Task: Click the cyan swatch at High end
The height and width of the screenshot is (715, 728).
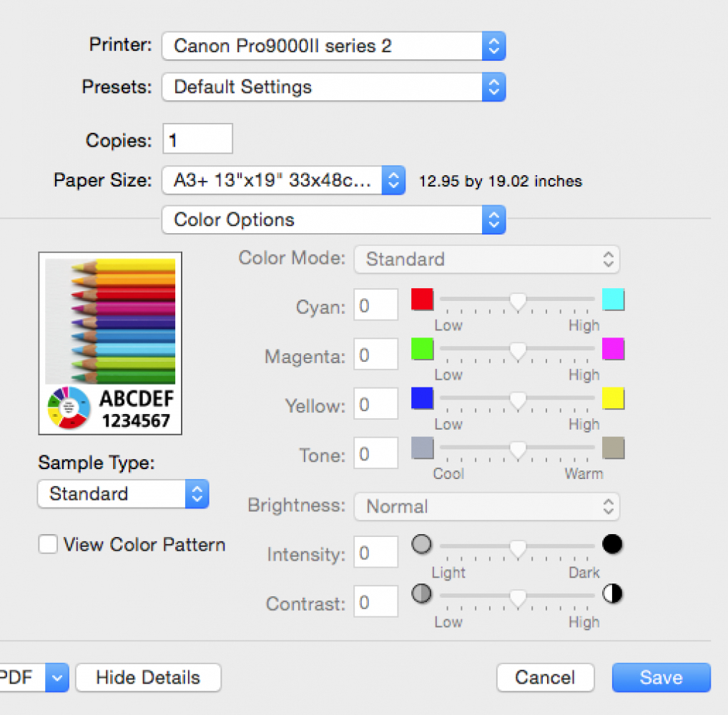Action: point(613,300)
